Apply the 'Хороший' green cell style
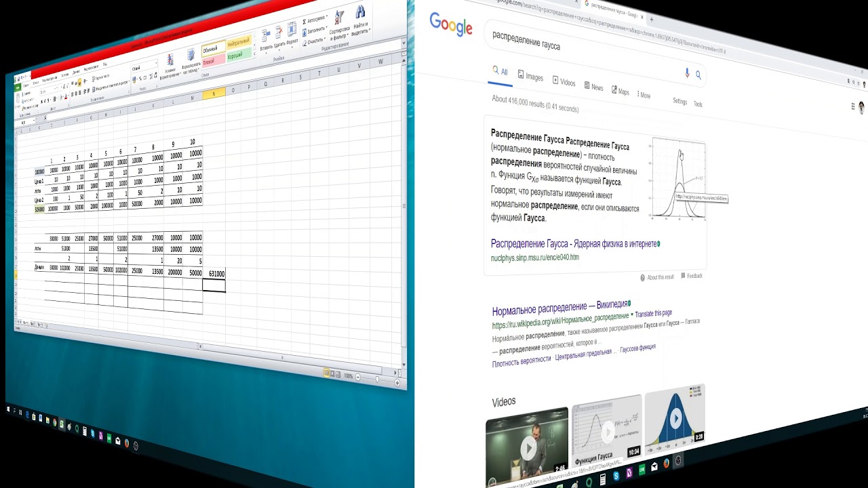The width and height of the screenshot is (868, 488). pyautogui.click(x=239, y=54)
